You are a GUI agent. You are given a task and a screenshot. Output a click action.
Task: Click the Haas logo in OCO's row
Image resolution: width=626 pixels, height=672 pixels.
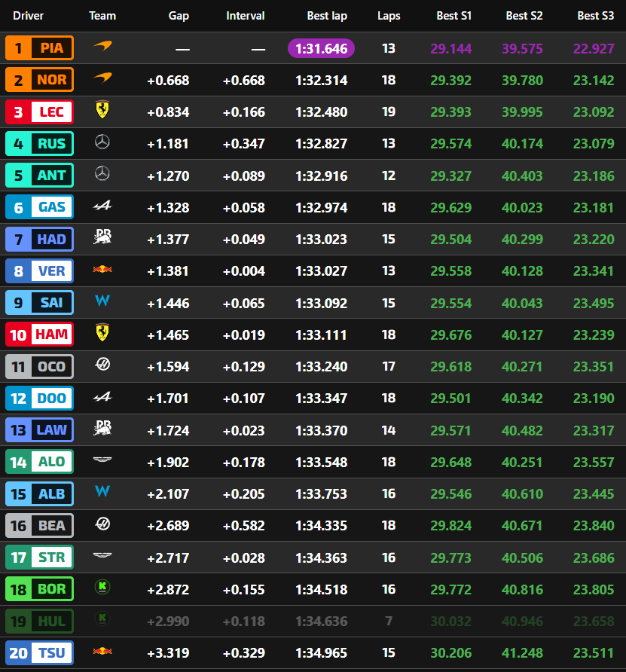click(102, 365)
